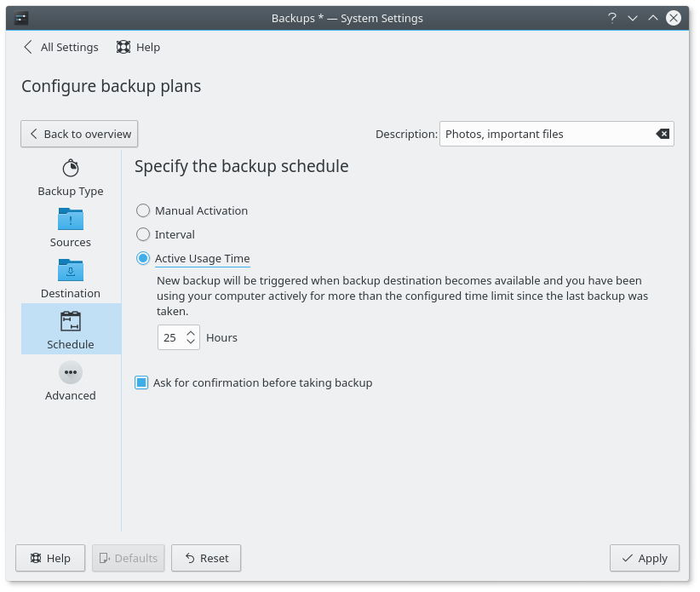Clear the Description field text

point(663,134)
